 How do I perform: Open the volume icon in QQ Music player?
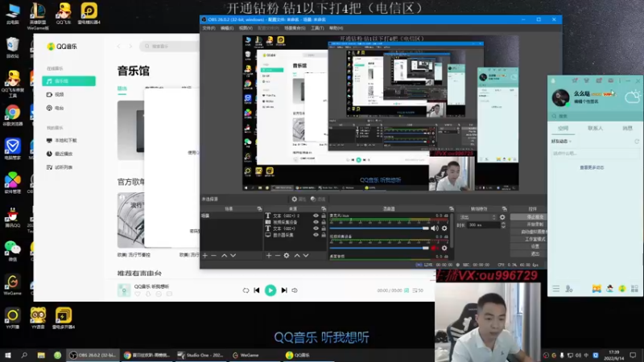[x=295, y=290]
